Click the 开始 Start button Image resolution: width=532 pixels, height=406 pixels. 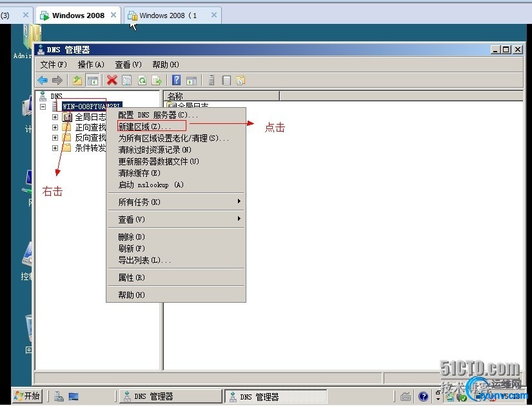click(27, 396)
